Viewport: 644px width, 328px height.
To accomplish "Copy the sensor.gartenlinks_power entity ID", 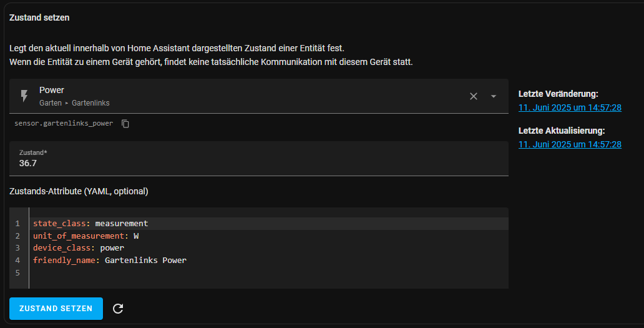I will (x=125, y=124).
